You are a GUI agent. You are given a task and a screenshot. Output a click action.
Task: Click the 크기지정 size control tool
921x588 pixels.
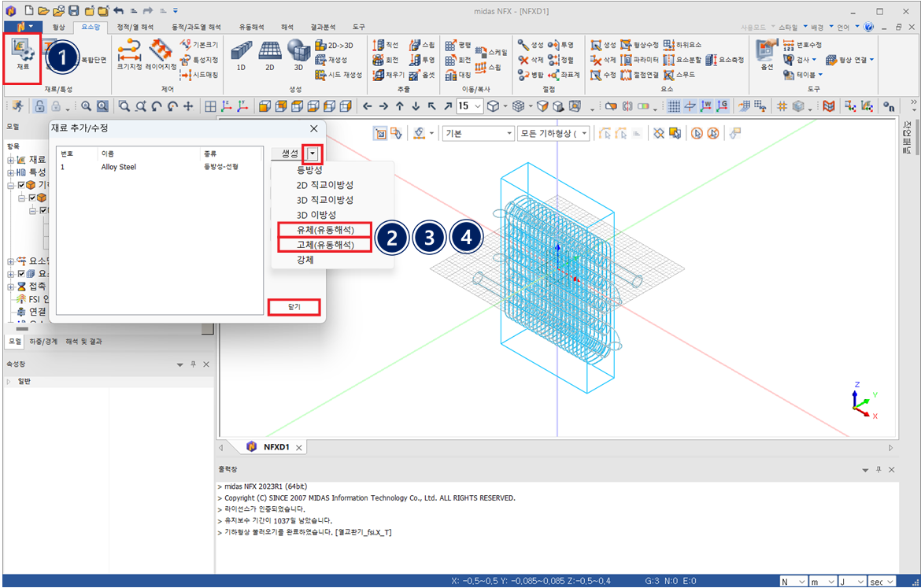129,55
